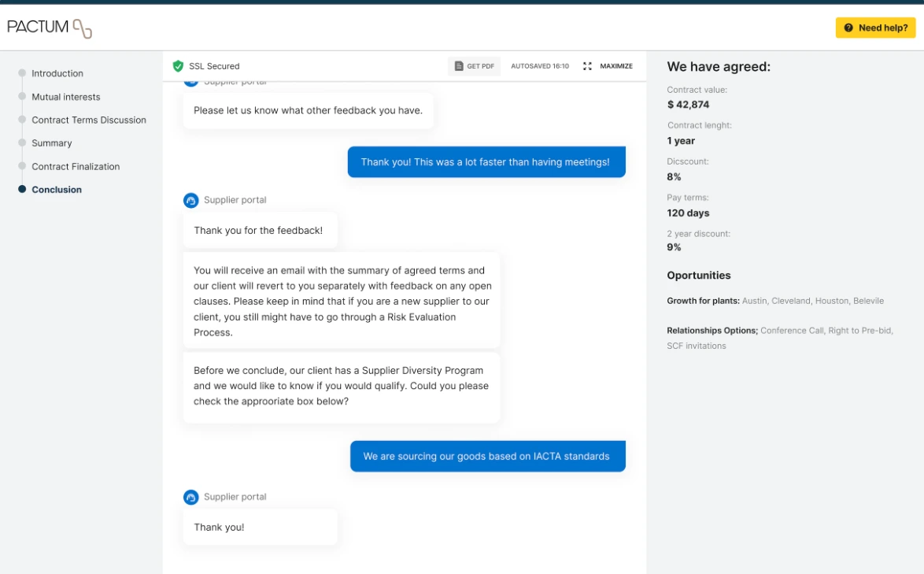Screen dimensions: 924x574
Task: Click the GET PDF document icon
Action: pyautogui.click(x=459, y=66)
